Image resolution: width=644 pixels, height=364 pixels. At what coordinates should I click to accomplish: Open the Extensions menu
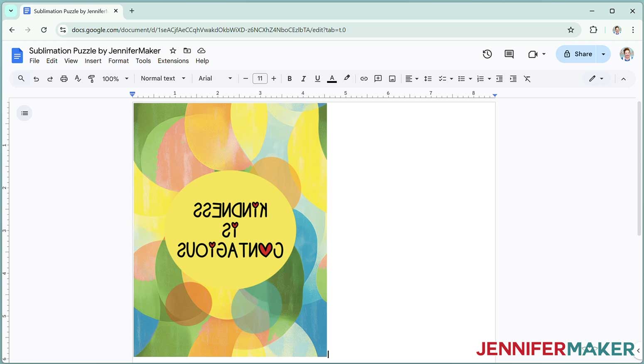pos(173,61)
